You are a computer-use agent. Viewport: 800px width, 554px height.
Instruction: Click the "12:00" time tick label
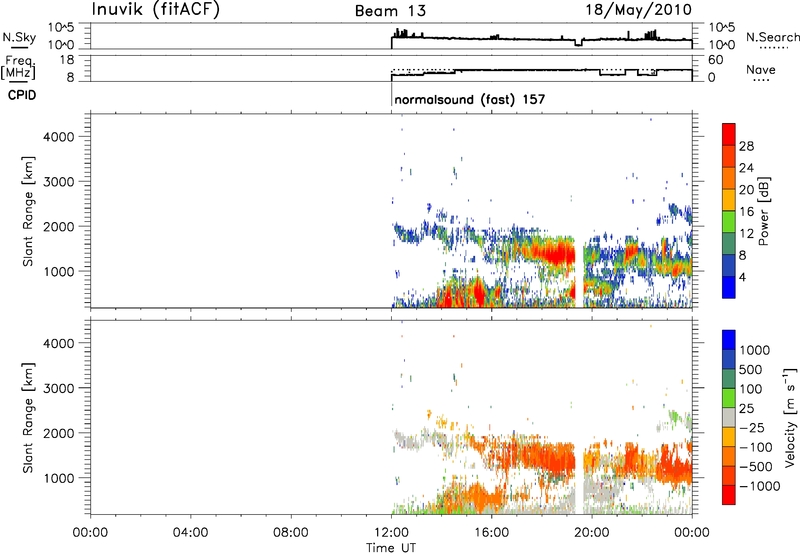[391, 533]
